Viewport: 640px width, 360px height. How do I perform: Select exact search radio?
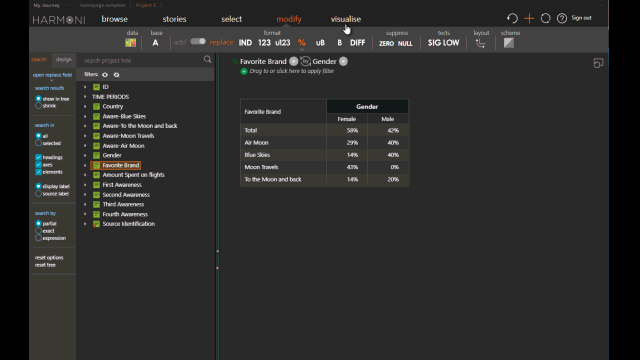pyautogui.click(x=38, y=231)
